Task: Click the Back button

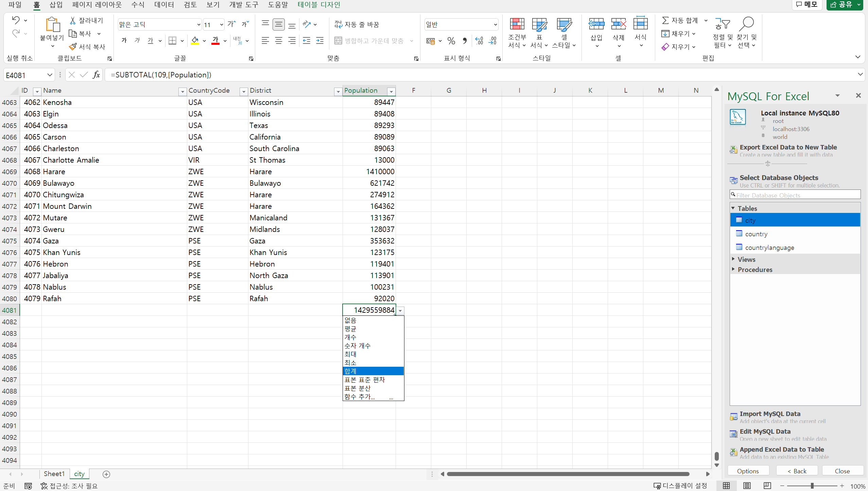Action: pyautogui.click(x=797, y=471)
